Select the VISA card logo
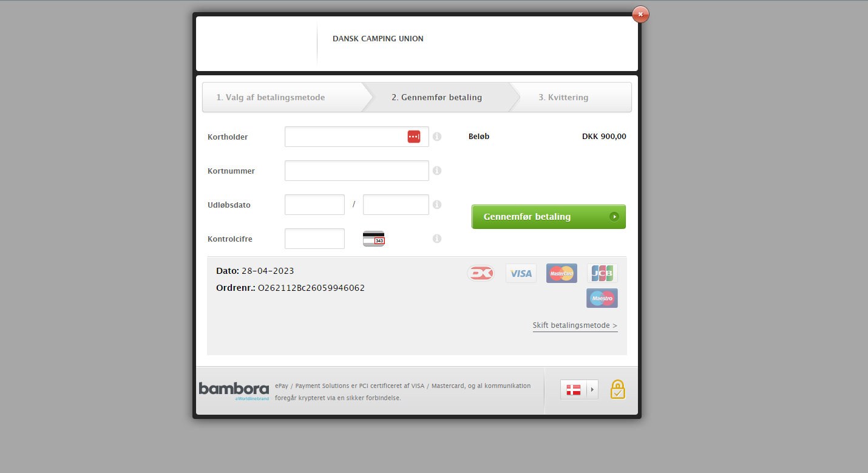 coord(521,273)
